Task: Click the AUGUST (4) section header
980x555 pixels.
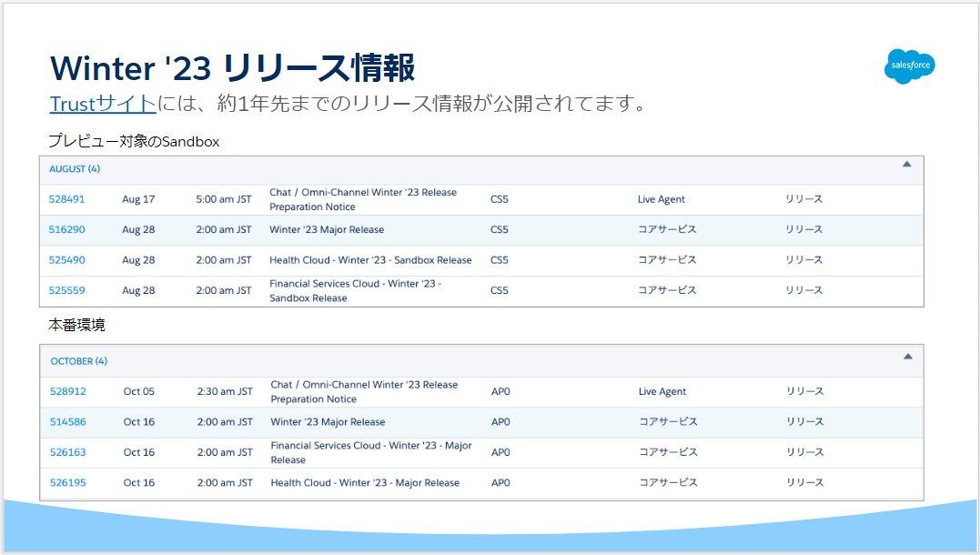Action: 481,169
